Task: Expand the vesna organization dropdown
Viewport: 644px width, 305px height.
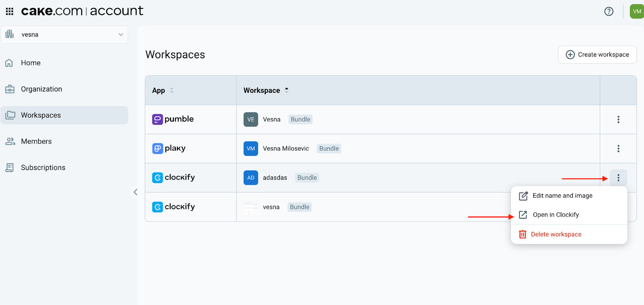Action: click(x=64, y=35)
